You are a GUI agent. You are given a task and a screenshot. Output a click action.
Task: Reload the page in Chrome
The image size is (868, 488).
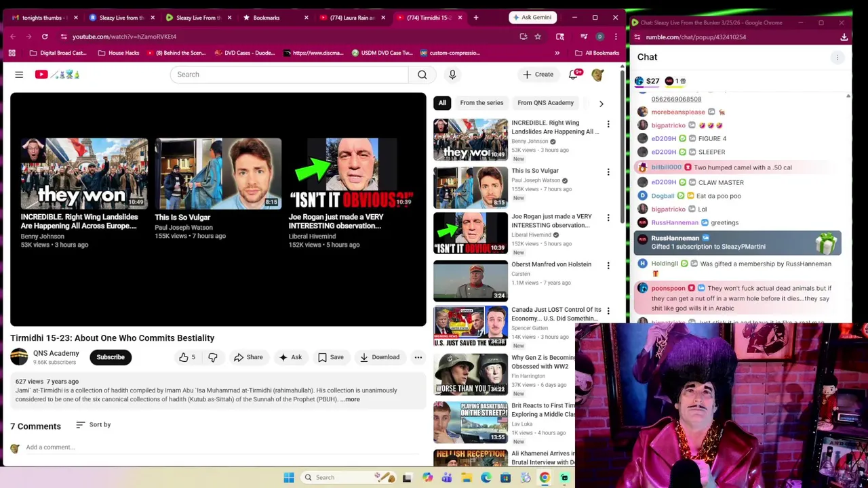pyautogui.click(x=45, y=37)
